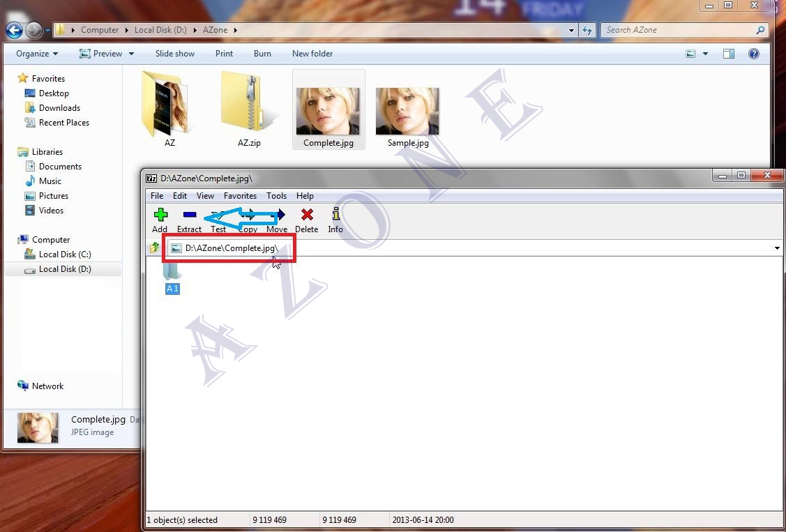Select the Complete.jpg thumbnail in Explorer
The image size is (786, 532).
[x=328, y=109]
